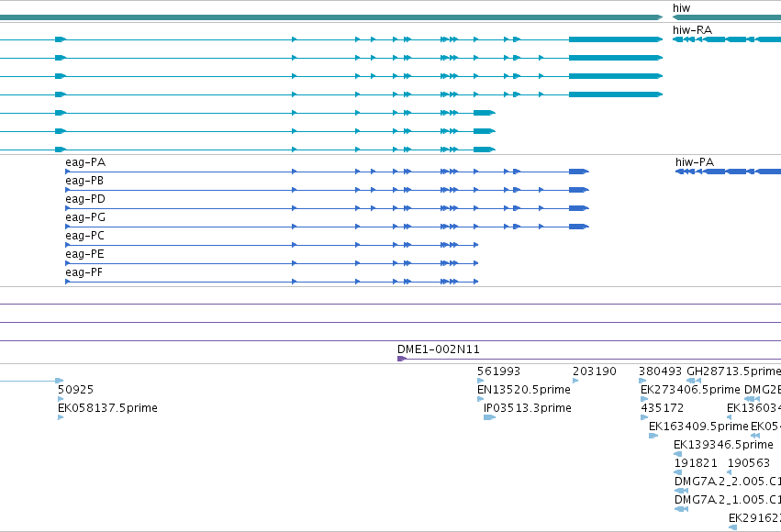Click the hiw-PA protein label
781x532 pixels.
coord(695,162)
